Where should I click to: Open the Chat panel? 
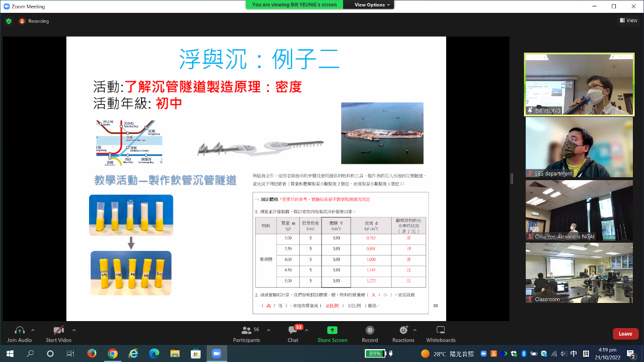[293, 330]
